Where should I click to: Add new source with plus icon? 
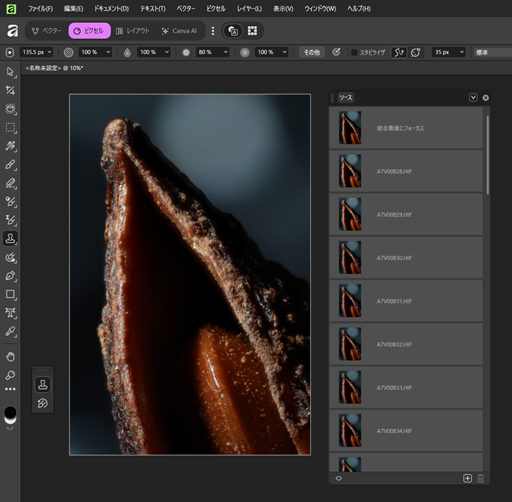point(467,478)
